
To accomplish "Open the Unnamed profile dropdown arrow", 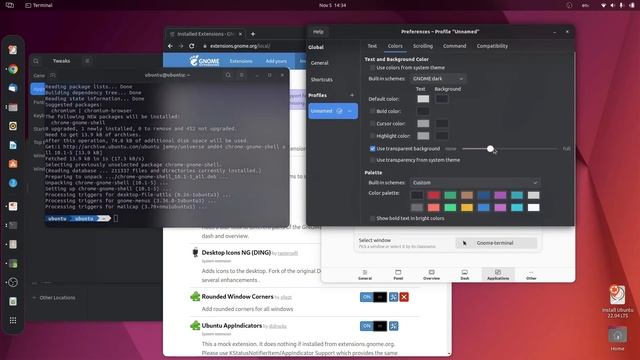I will coord(350,111).
